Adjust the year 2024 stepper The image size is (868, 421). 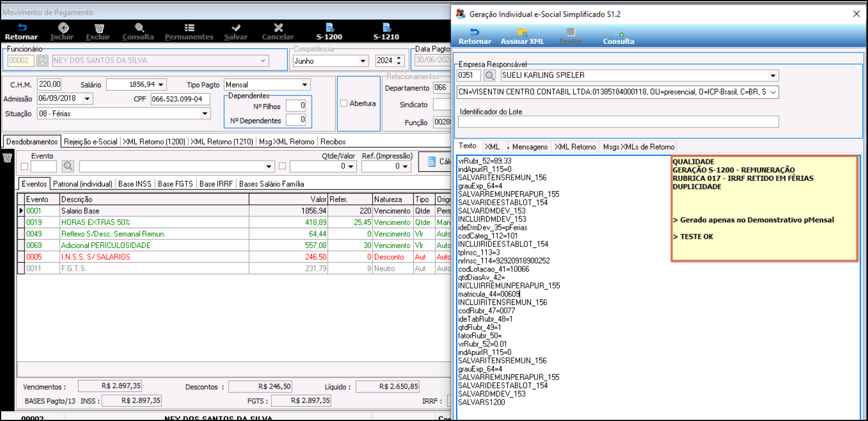pos(399,61)
